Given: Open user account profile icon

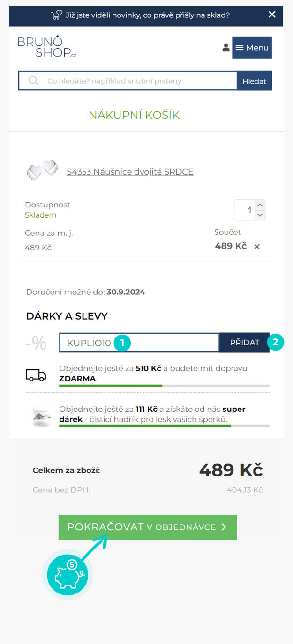Looking at the screenshot, I should 225,47.
